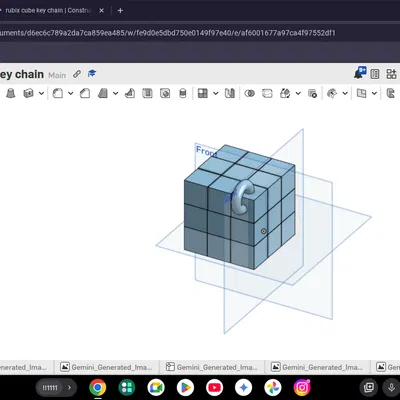
Task: Expand the Plane tool dropdown arrow
Action: [x=374, y=93]
